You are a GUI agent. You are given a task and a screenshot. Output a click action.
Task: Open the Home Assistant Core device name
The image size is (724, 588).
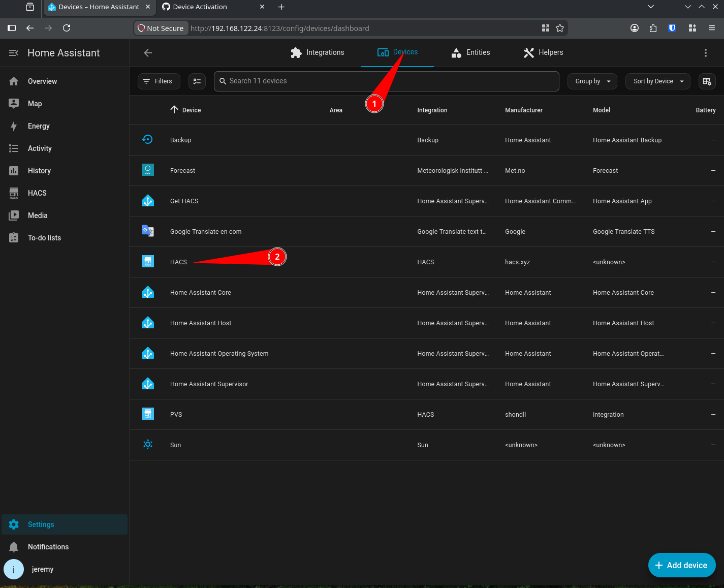(201, 293)
